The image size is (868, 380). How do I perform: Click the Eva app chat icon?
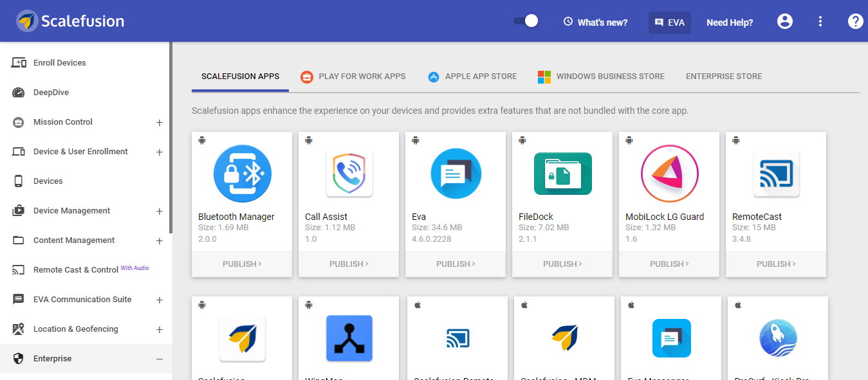click(456, 174)
